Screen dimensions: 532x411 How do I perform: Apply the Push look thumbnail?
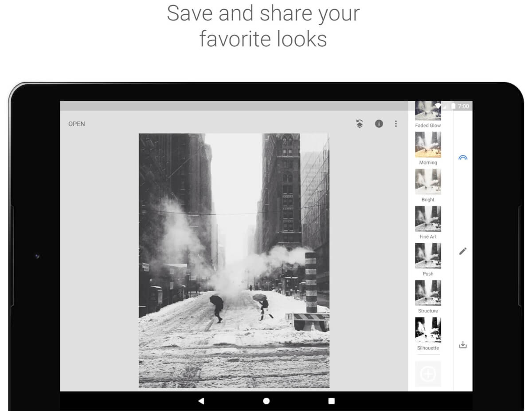pos(428,256)
